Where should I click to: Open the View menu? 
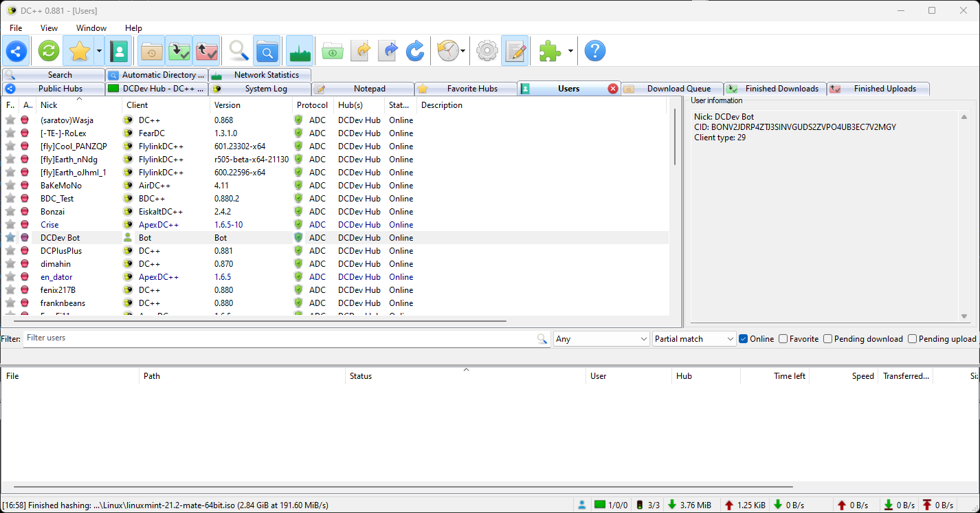coord(49,28)
